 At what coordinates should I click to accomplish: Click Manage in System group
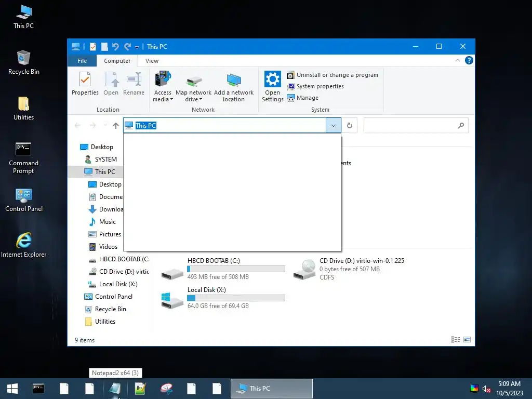point(303,98)
